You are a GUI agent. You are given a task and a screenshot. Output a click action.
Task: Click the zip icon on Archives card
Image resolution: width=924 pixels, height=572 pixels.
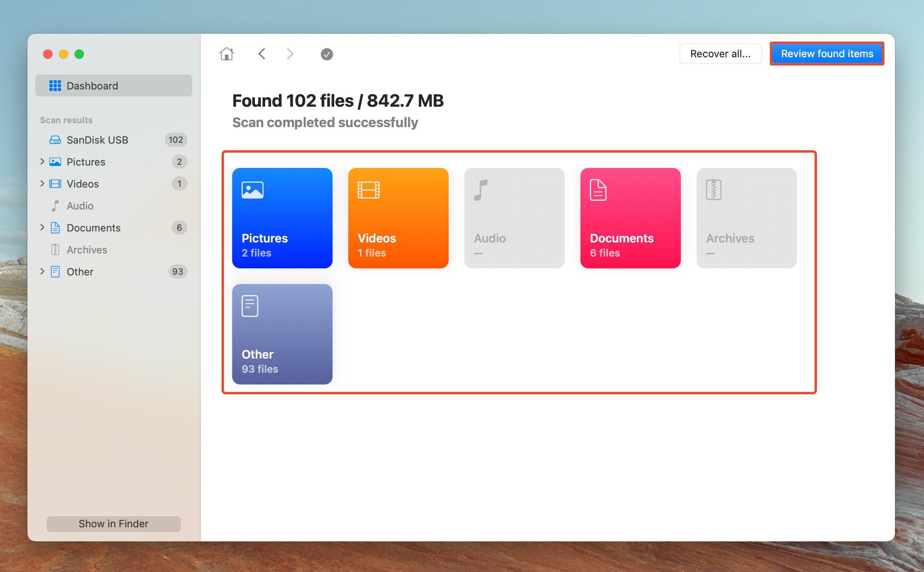[714, 190]
